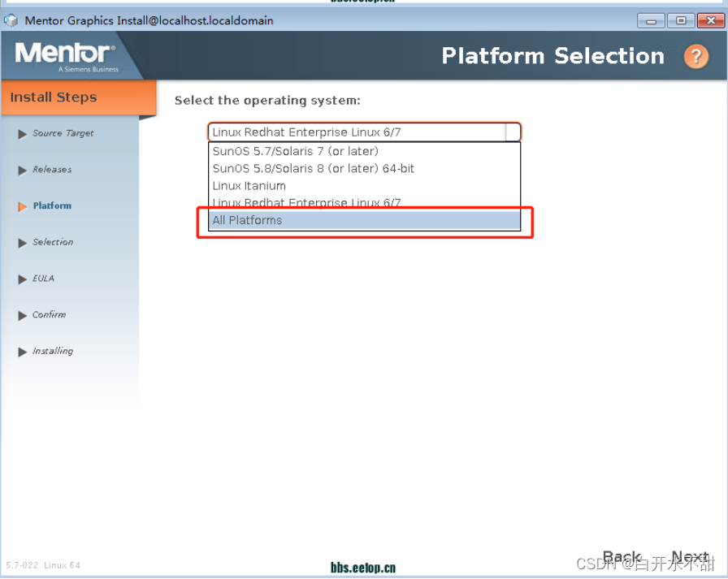Click the arrow beside EULA

(x=22, y=279)
